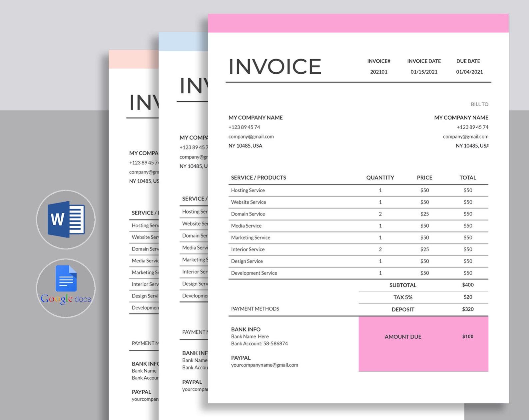This screenshot has height=420, width=529.
Task: Click the Microsoft Word icon
Action: click(x=66, y=219)
